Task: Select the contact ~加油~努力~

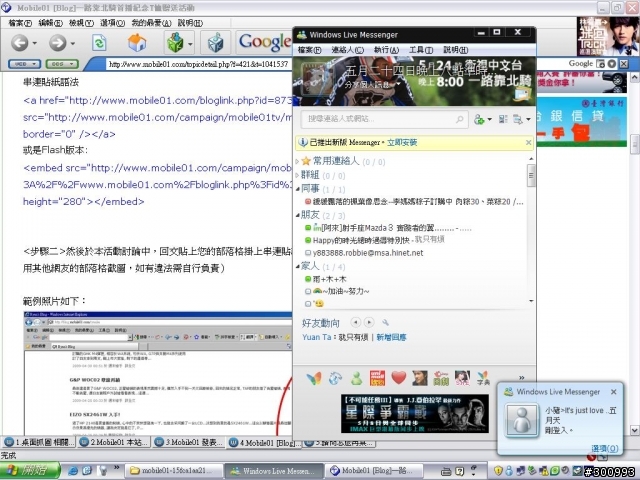Action: coord(337,291)
